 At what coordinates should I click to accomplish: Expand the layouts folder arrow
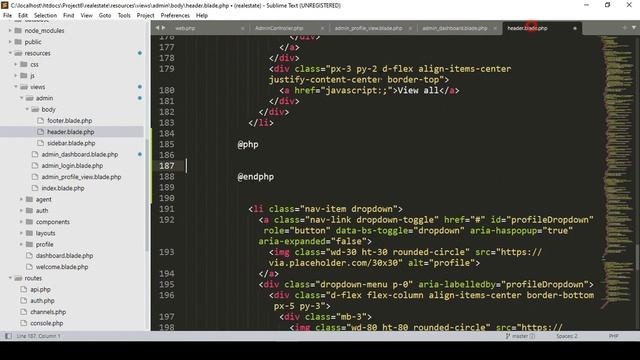[22, 233]
